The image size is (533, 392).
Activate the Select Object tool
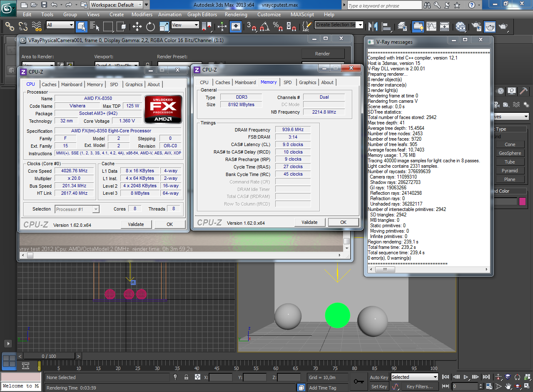pyautogui.click(x=81, y=26)
